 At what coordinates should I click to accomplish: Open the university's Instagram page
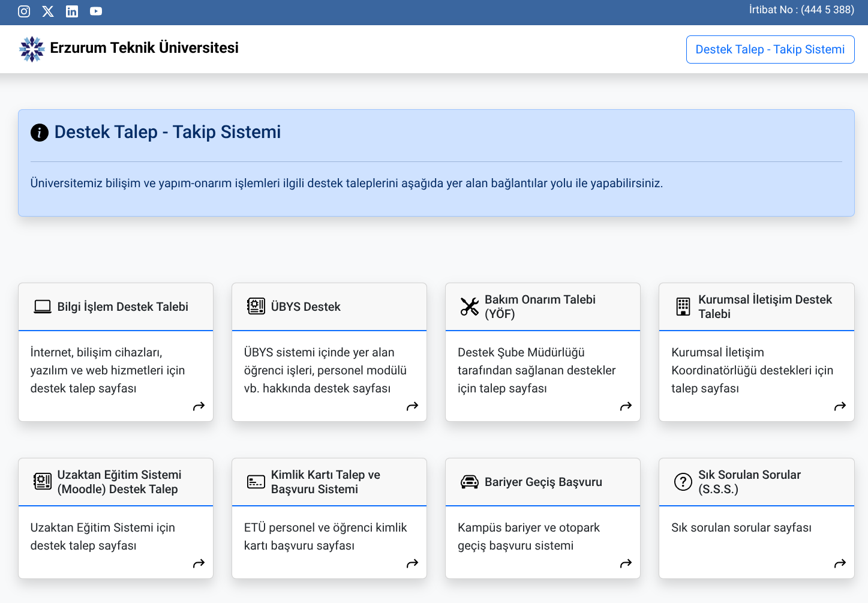pos(23,10)
